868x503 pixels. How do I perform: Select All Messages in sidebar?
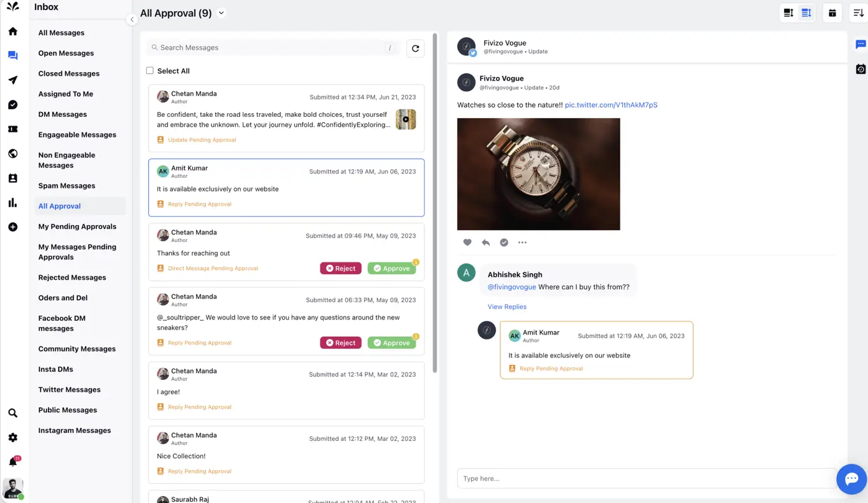pos(61,33)
